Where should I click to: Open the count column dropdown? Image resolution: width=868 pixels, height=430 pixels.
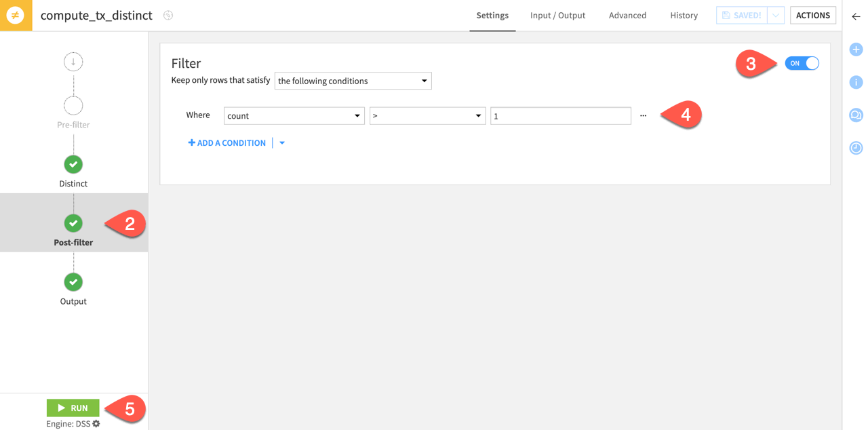point(294,116)
